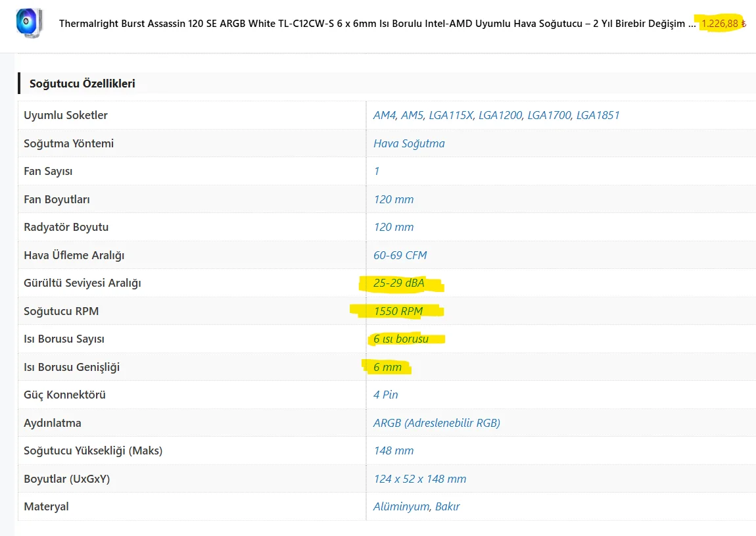
Task: Select the Gürültü Seviyesi Aralığı label
Action: (x=82, y=283)
